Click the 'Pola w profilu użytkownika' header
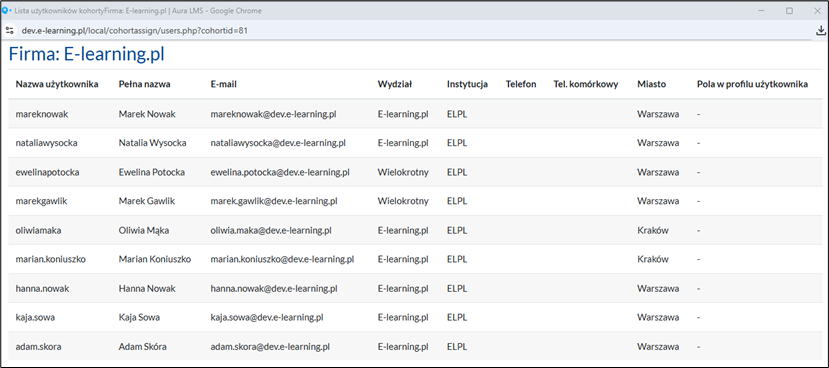The height and width of the screenshot is (368, 829). (x=752, y=84)
